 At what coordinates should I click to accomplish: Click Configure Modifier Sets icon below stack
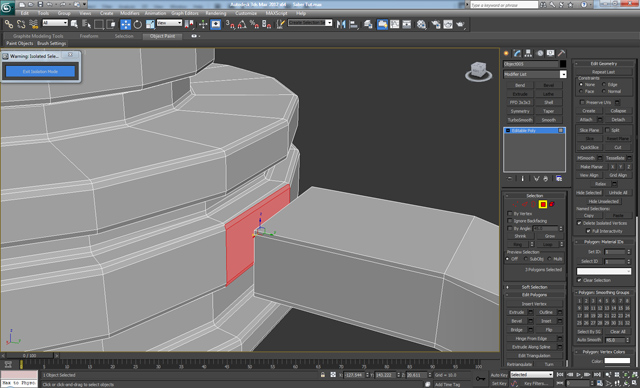pyautogui.click(x=559, y=179)
